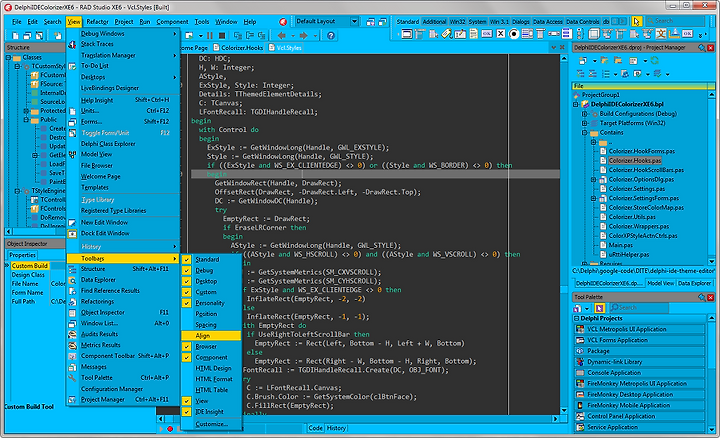Select the TScrollBar component icon
This screenshot has width=720, height=438.
(x=554, y=34)
